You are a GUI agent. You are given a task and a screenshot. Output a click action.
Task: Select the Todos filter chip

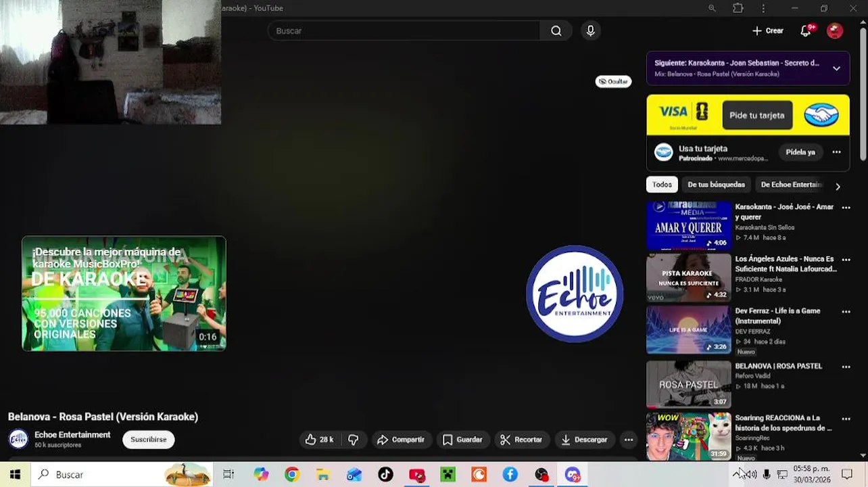click(662, 185)
